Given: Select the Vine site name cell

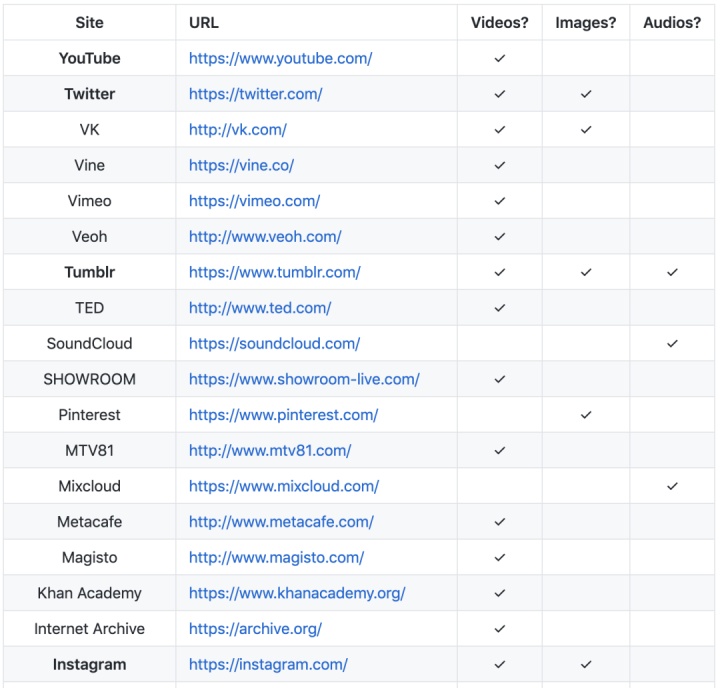Looking at the screenshot, I should [90, 165].
